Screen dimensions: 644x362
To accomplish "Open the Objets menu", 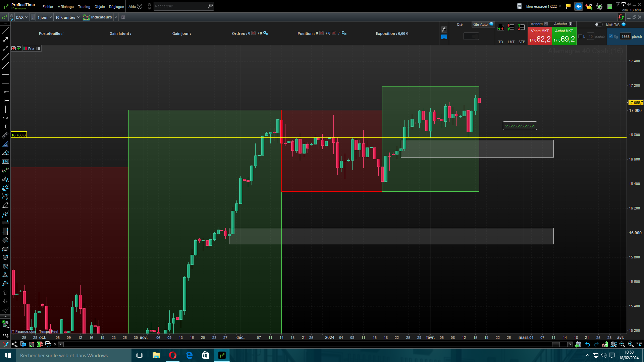I will [100, 7].
